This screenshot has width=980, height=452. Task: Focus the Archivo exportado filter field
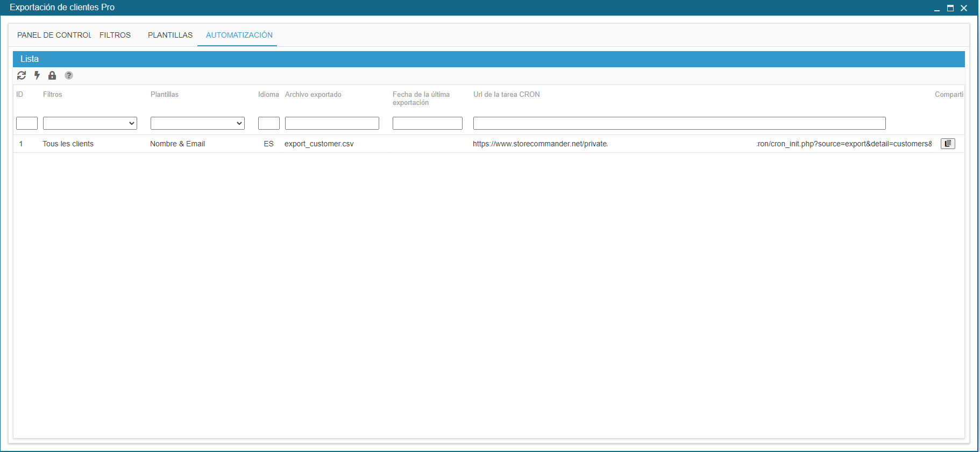[332, 123]
